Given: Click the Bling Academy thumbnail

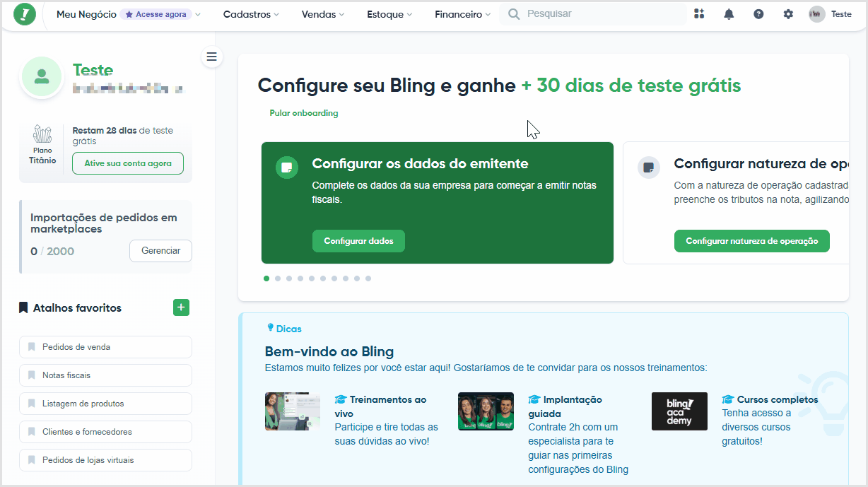Looking at the screenshot, I should coord(679,411).
